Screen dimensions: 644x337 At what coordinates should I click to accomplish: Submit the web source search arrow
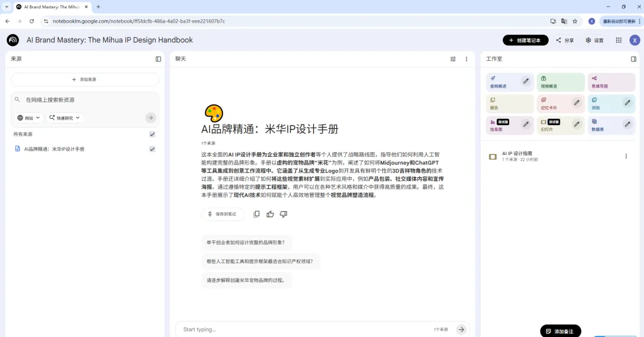(151, 118)
